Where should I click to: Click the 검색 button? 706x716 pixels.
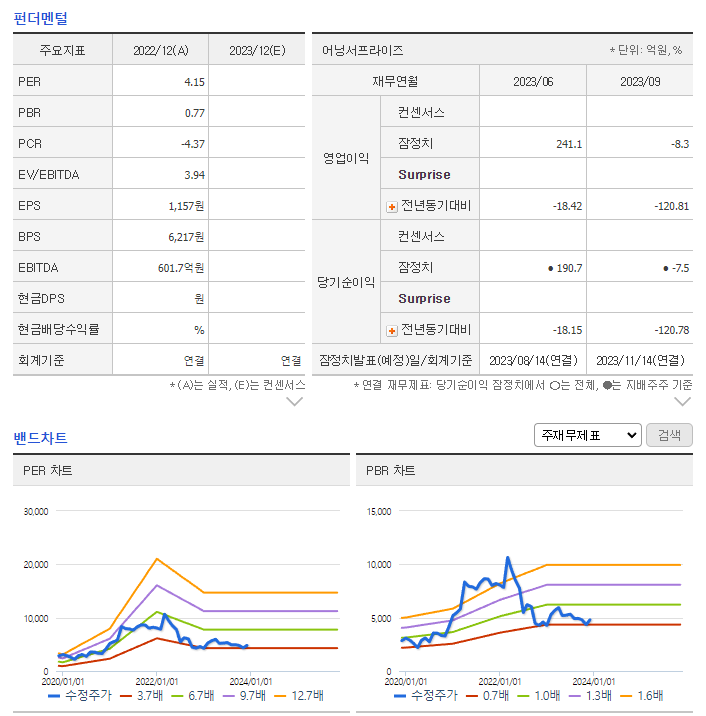(669, 435)
